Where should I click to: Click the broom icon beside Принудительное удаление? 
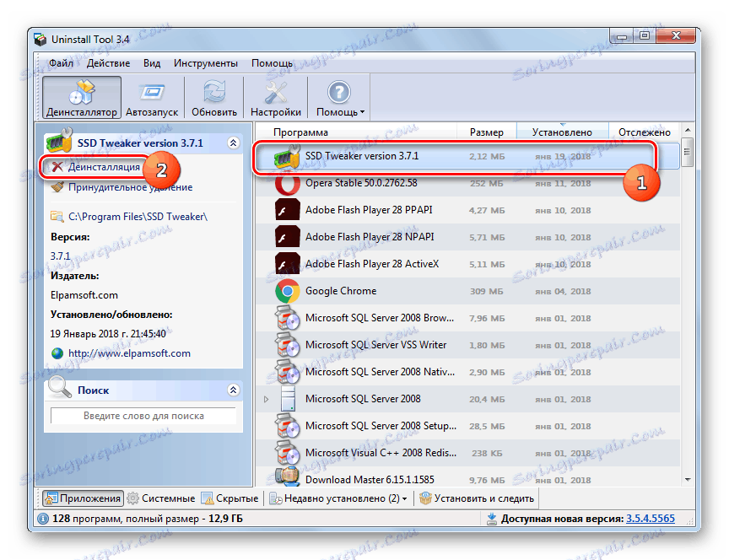click(57, 187)
